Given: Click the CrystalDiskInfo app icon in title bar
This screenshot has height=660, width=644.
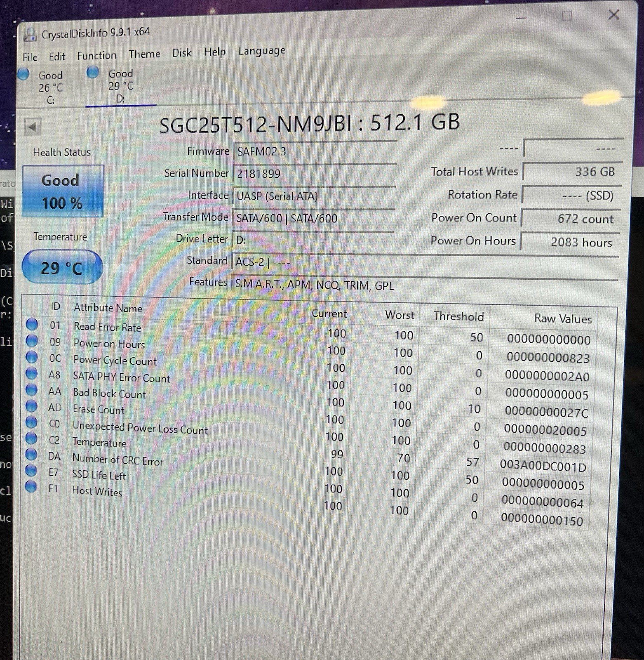Looking at the screenshot, I should pyautogui.click(x=30, y=35).
